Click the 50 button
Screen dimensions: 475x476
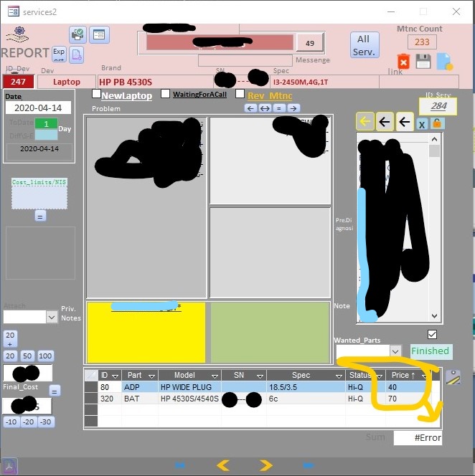click(x=27, y=356)
